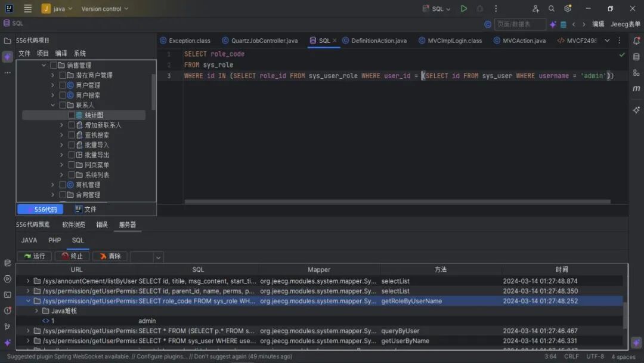Viewport: 644px width, 363px height.
Task: Tick the 商户管理 checkbox
Action: tap(63, 85)
